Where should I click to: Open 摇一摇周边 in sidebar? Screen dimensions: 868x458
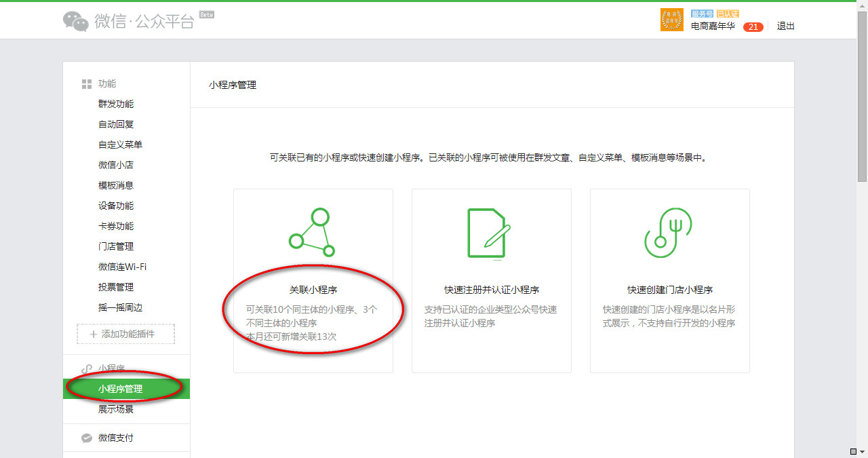(x=120, y=308)
